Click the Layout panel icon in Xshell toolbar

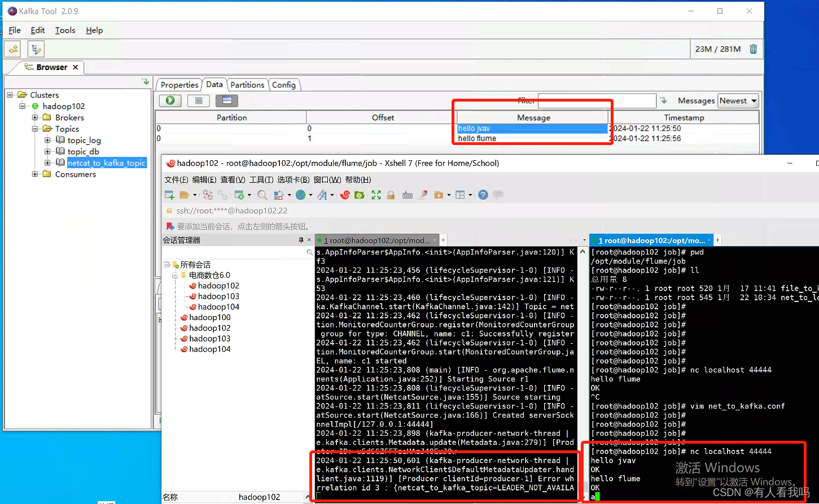[x=461, y=195]
